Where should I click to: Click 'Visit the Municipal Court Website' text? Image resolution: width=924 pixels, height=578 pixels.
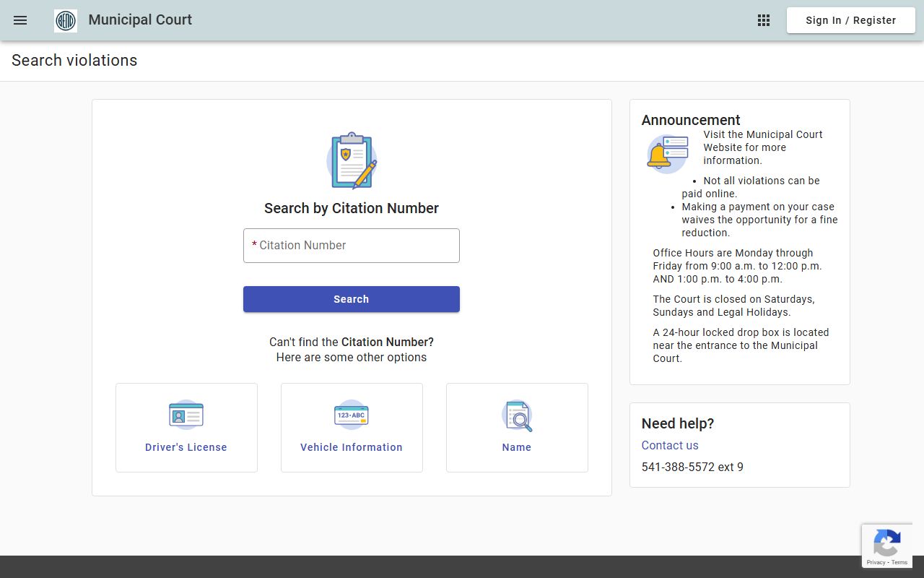click(763, 147)
